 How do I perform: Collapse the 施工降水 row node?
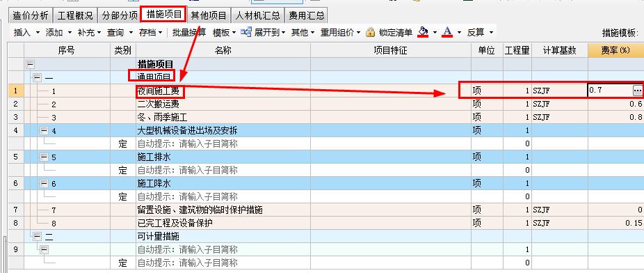point(45,183)
